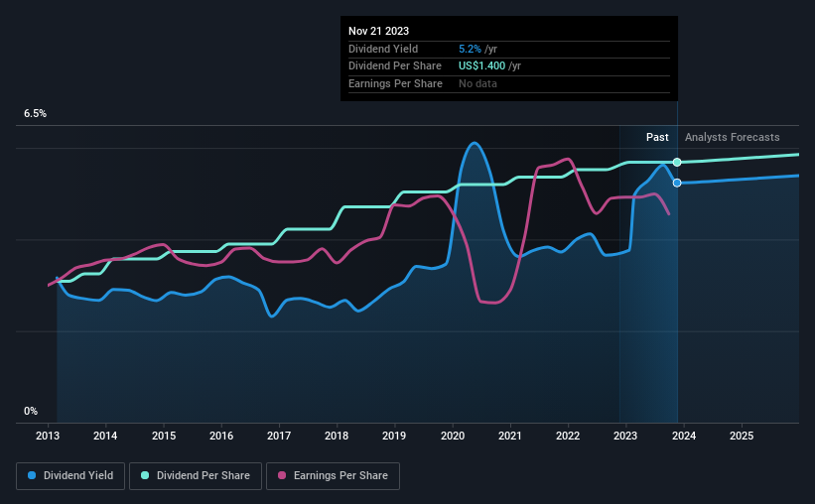Select the Analysts Forecasts section label
The image size is (815, 504).
click(732, 137)
